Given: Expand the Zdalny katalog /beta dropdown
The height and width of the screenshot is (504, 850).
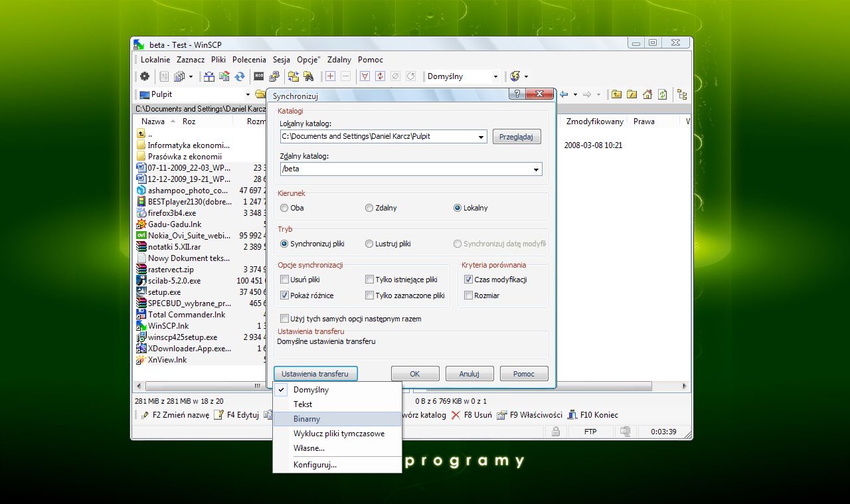Looking at the screenshot, I should tap(537, 169).
